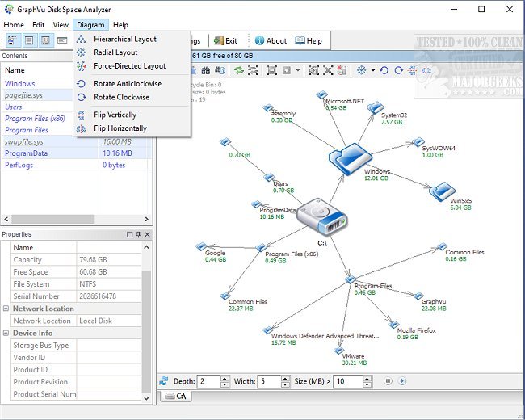The width and height of the screenshot is (525, 420).
Task: Click the Help book toolbar button
Action: 309,41
